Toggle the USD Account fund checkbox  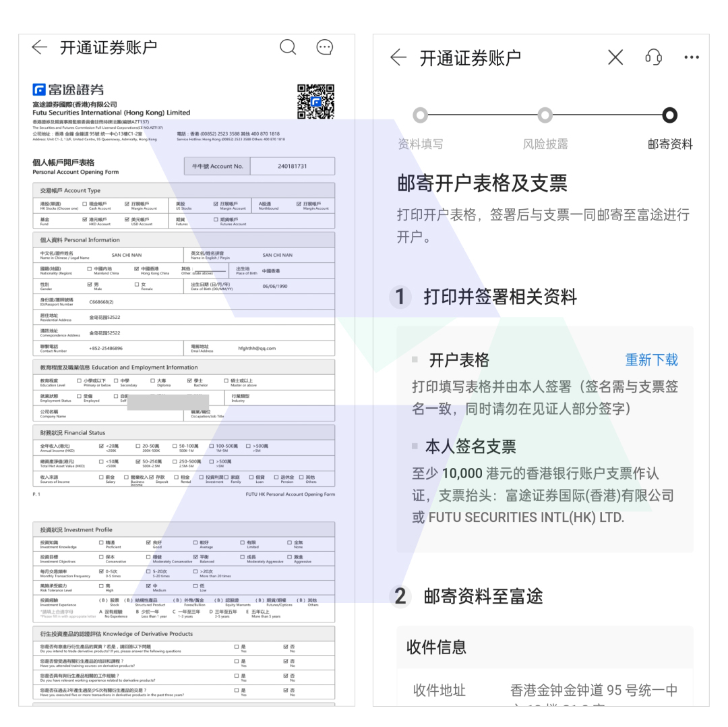point(127,219)
